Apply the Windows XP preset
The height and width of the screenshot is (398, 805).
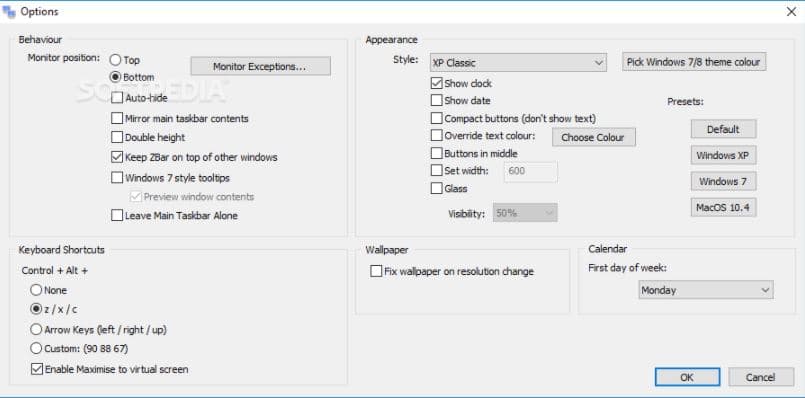[x=723, y=155]
